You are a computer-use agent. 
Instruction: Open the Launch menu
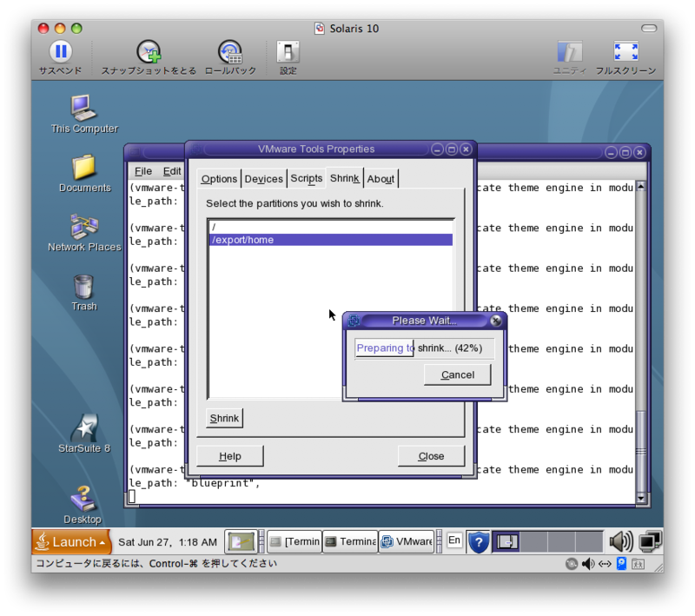point(71,541)
